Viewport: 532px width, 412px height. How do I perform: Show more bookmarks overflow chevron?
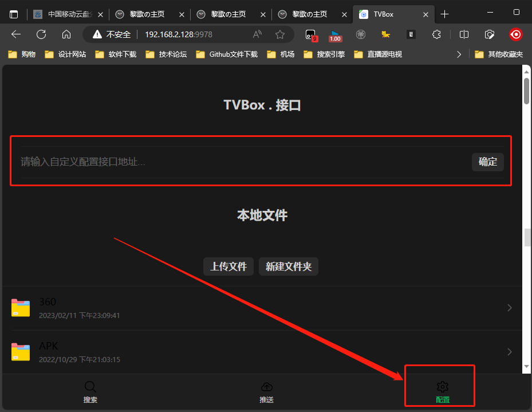tap(459, 54)
